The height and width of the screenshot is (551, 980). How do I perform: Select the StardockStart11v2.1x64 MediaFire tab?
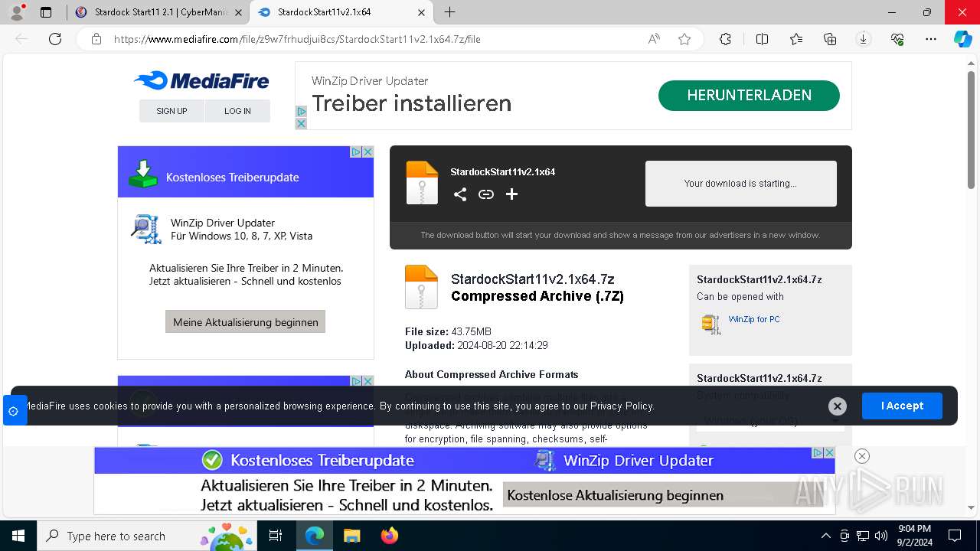tap(343, 12)
